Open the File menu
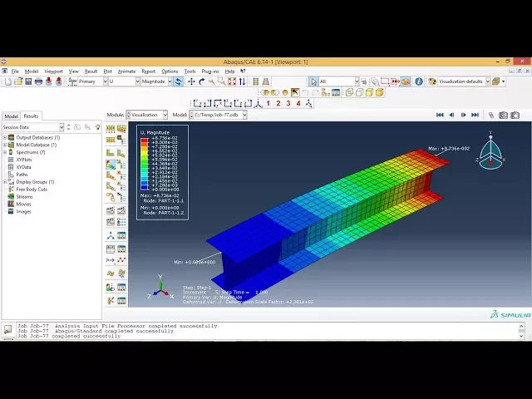The image size is (532, 399). pos(15,71)
